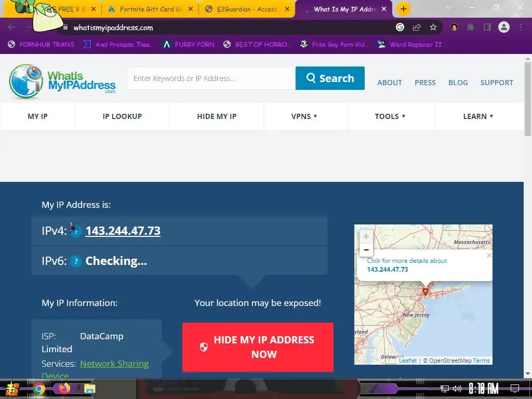Open Chrome's three-dot menu
This screenshot has width=532, height=399.
coord(521,27)
